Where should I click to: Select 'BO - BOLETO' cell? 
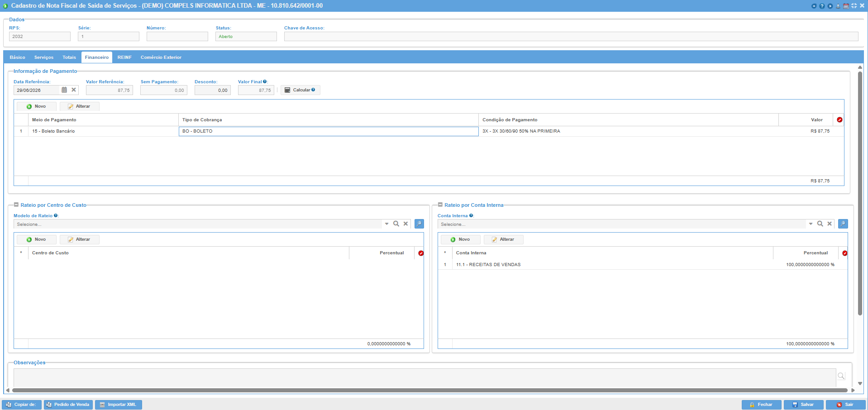pos(329,131)
